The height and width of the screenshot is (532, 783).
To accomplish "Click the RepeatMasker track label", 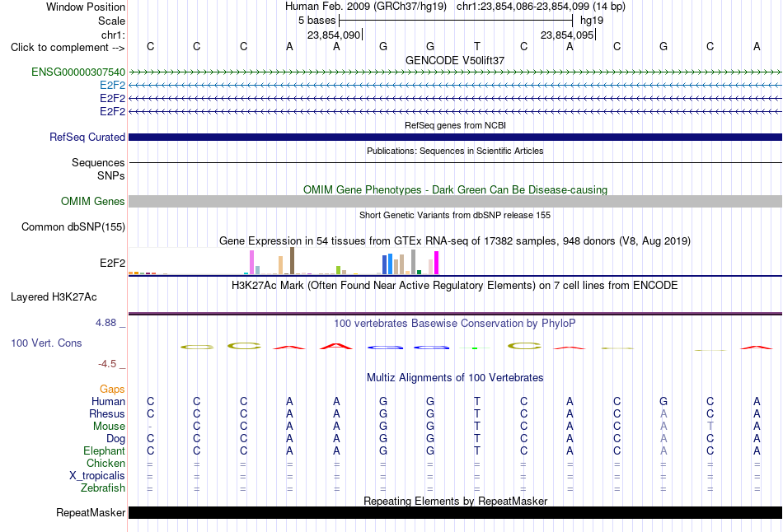I will click(x=91, y=512).
